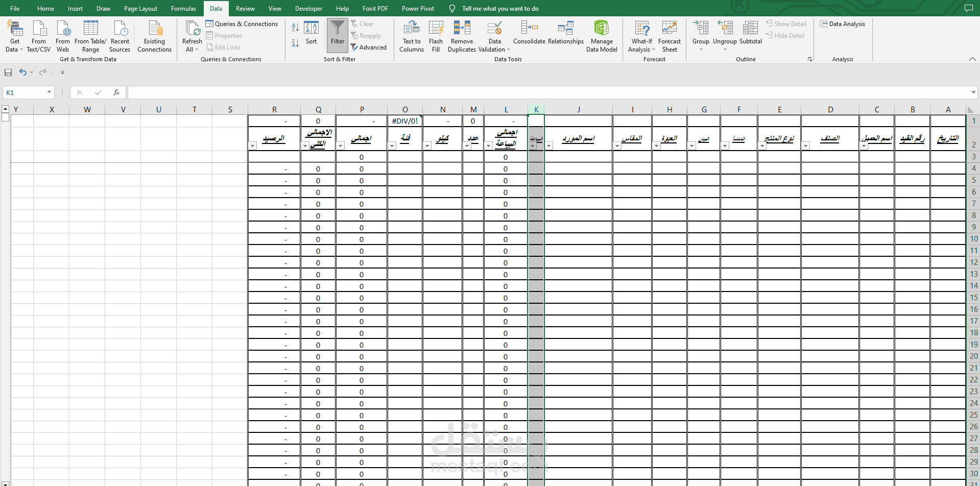Click the From Web import icon

pyautogui.click(x=63, y=28)
